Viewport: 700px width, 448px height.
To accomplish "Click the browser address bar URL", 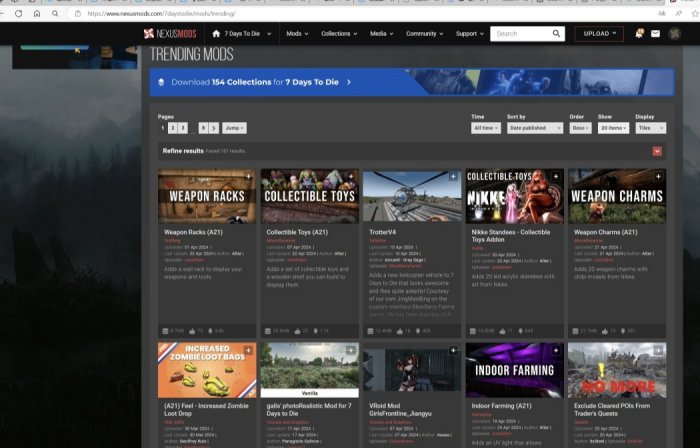I will 162,14.
